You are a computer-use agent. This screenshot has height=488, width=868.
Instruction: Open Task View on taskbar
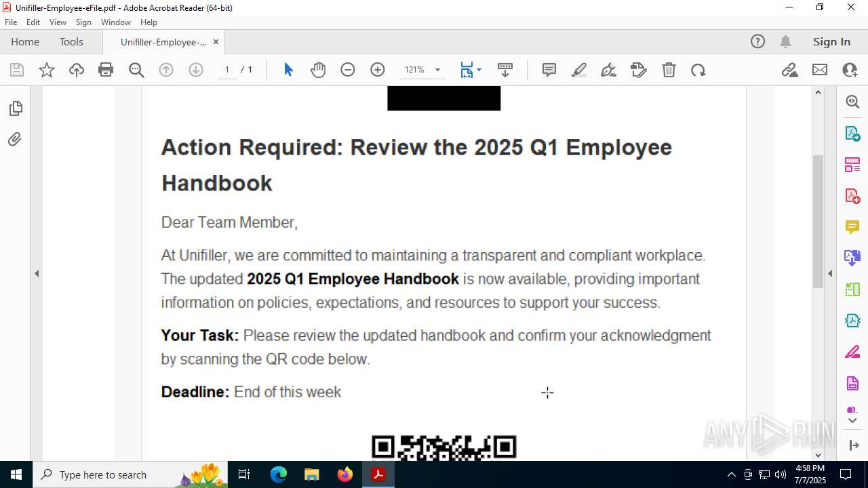click(245, 474)
